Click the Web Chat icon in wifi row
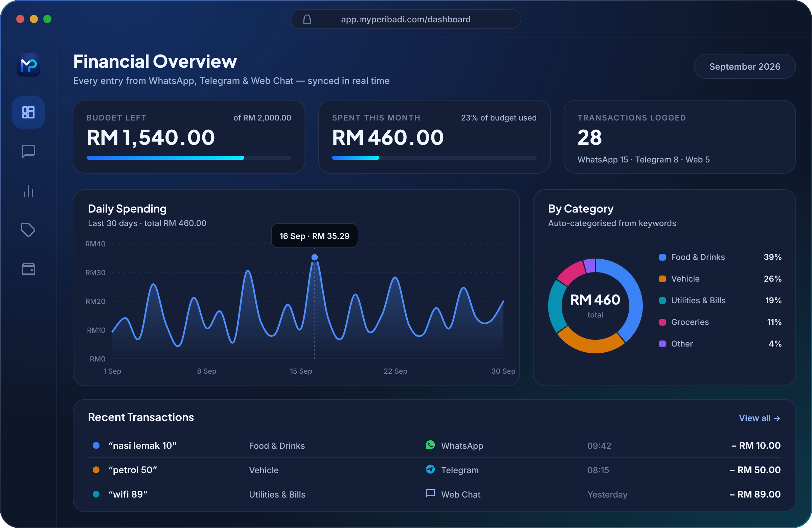Screen dimensions: 812x528 (430, 493)
